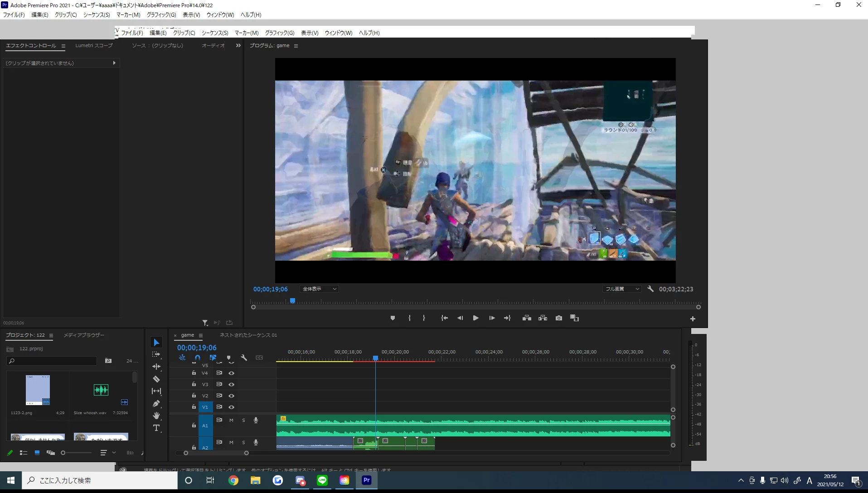Solo the A2 audio track

click(x=243, y=443)
